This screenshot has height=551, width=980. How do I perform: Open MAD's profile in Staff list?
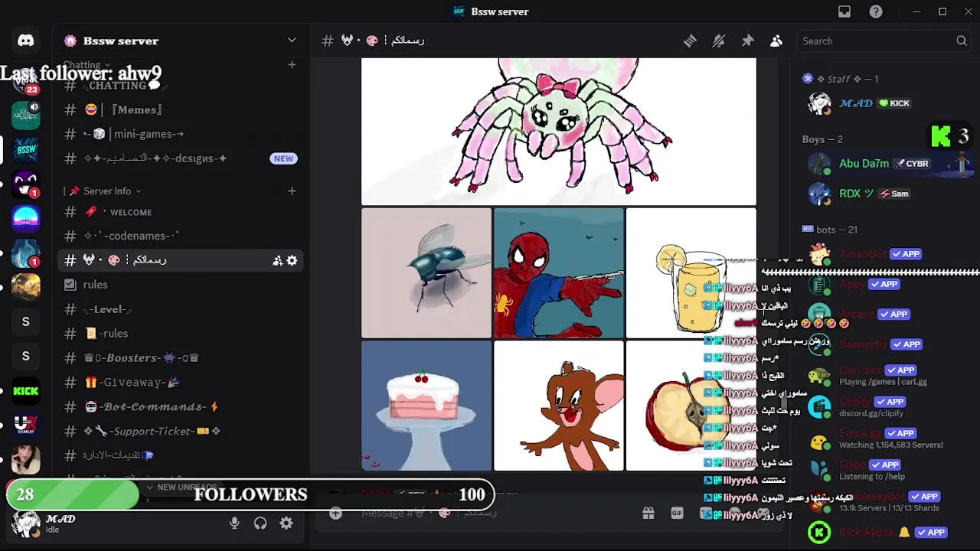tap(888, 103)
